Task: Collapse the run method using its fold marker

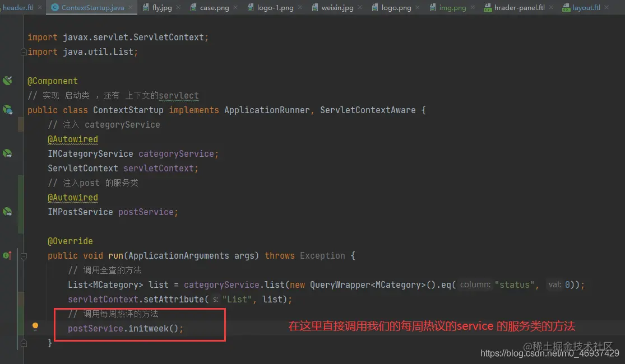Action: pos(24,256)
